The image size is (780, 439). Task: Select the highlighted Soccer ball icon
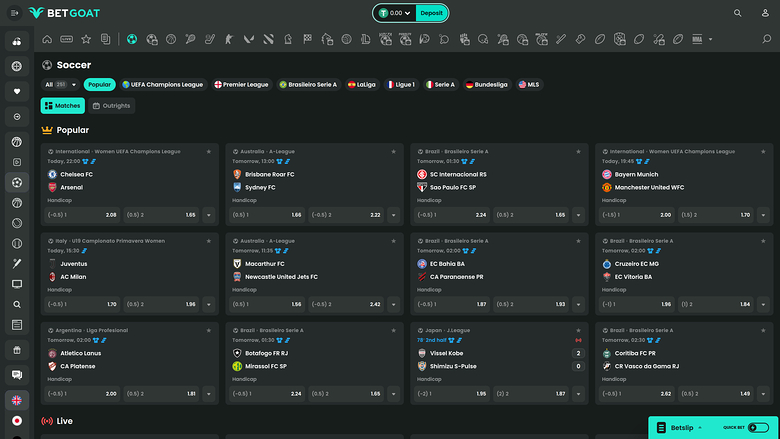pyautogui.click(x=132, y=39)
